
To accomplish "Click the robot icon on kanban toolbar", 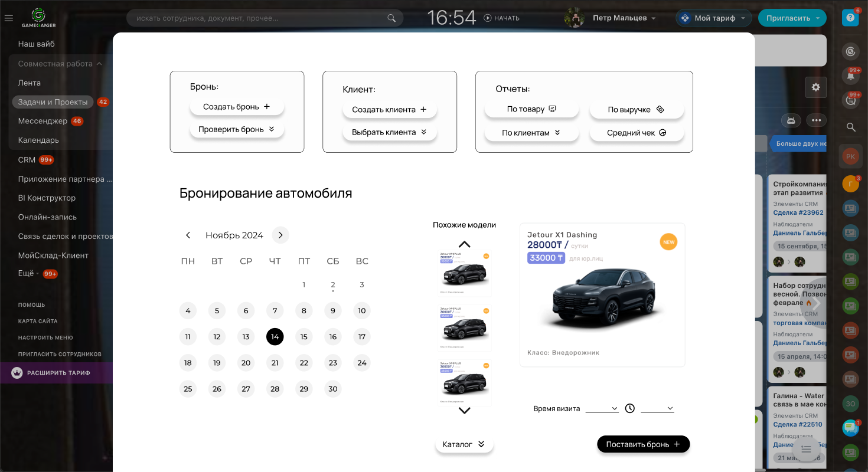I will coord(791,120).
